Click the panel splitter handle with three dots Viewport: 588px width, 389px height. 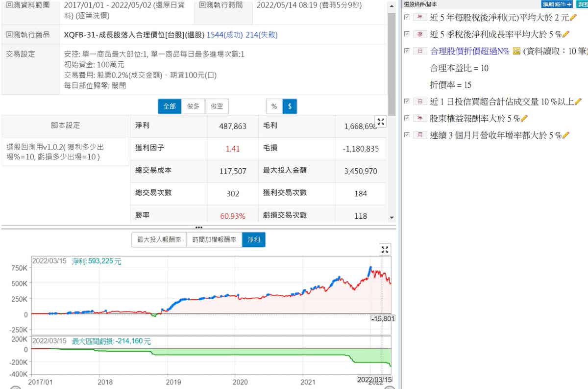click(x=198, y=228)
